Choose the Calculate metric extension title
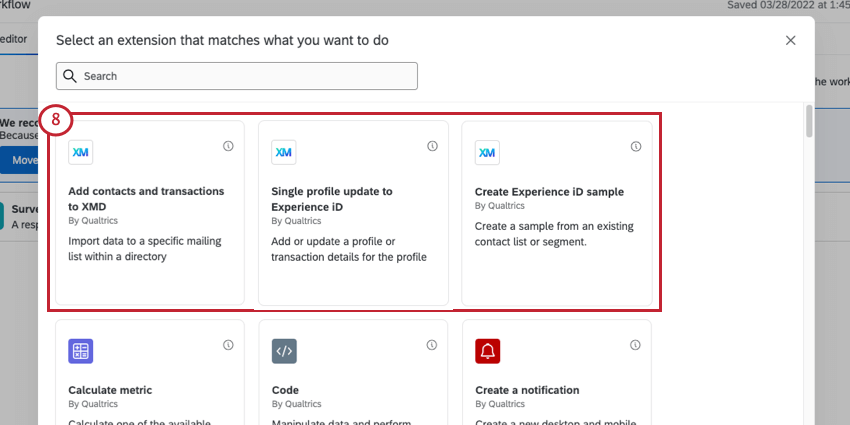The image size is (850, 425). pos(110,390)
